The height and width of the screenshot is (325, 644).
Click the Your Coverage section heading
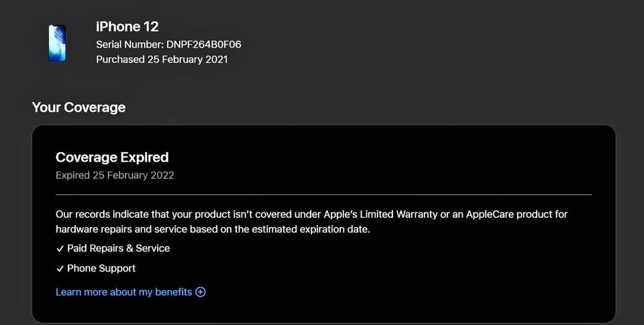point(78,107)
